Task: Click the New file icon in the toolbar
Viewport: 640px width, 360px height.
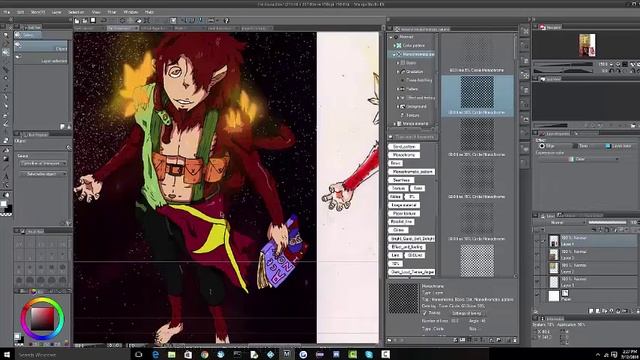Action: pos(77,20)
